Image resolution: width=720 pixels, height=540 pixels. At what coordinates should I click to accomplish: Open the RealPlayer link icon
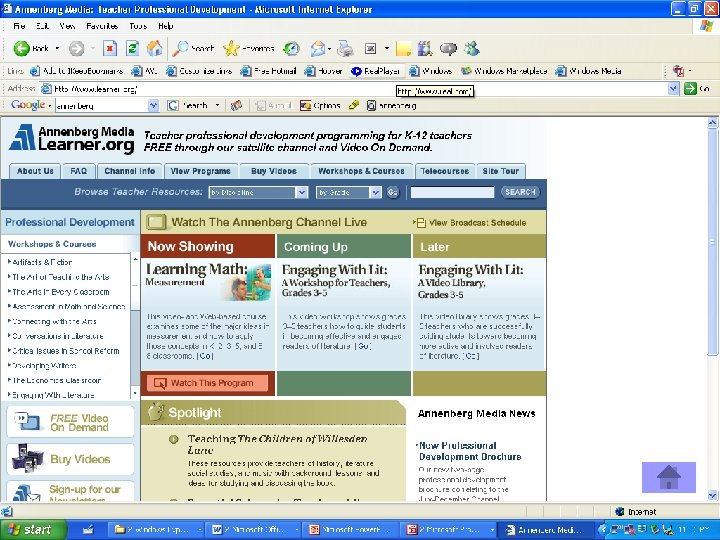[356, 71]
